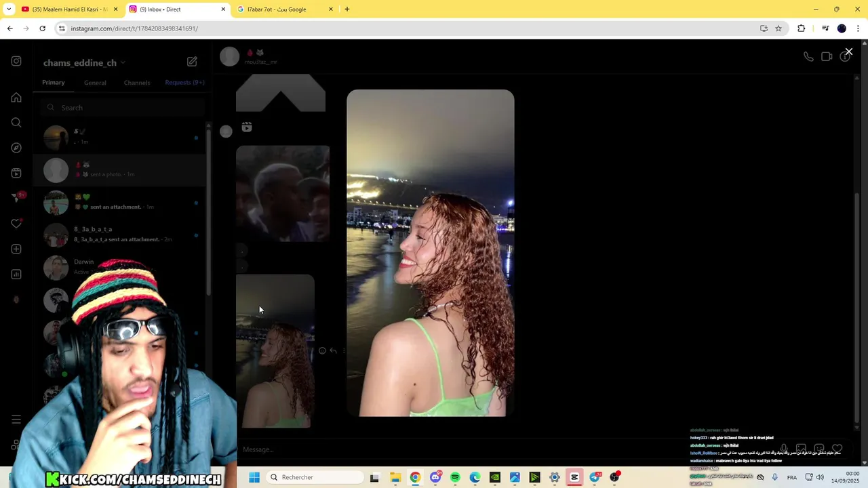This screenshot has width=868, height=488.
Task: Open the Reels sidebar icon
Action: tap(16, 173)
